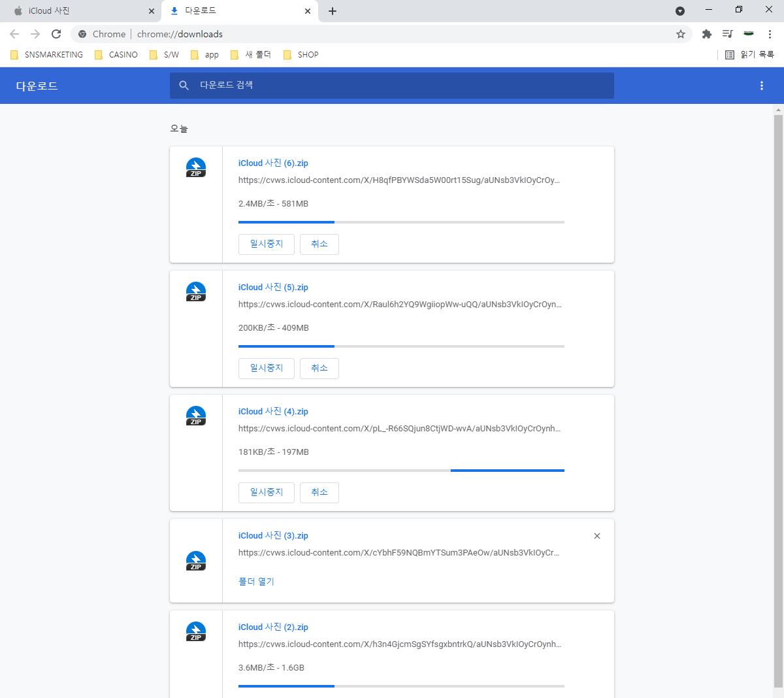Pause the iCloud 사진 (6).zip download

point(267,244)
